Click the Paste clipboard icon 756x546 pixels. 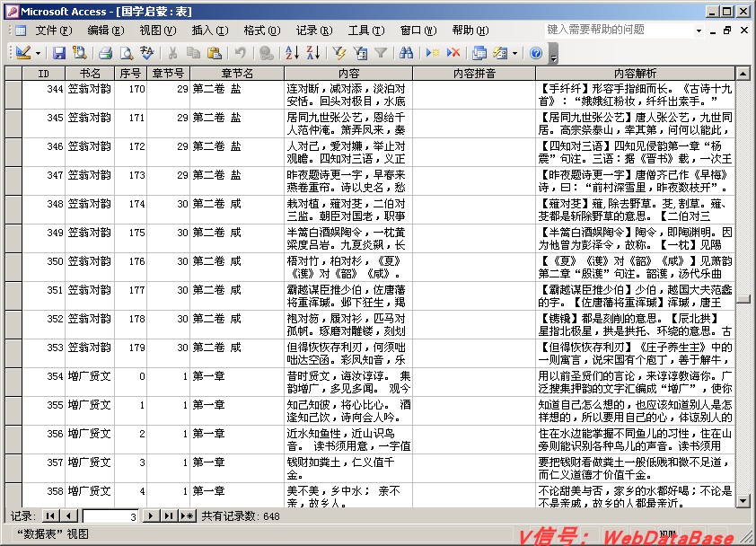(x=214, y=53)
